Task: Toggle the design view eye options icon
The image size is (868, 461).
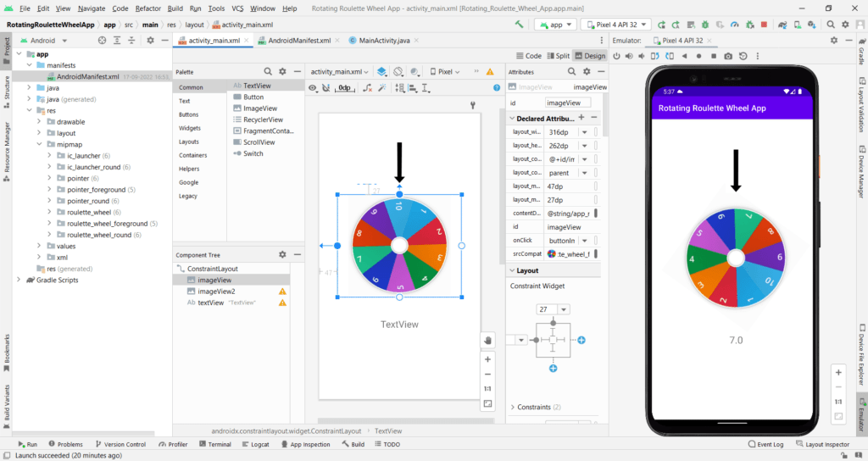Action: [313, 88]
